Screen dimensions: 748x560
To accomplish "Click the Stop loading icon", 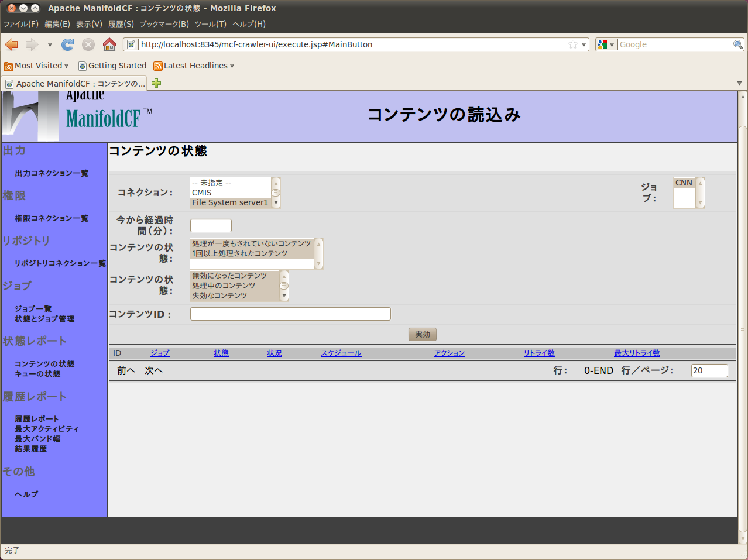I will (88, 44).
